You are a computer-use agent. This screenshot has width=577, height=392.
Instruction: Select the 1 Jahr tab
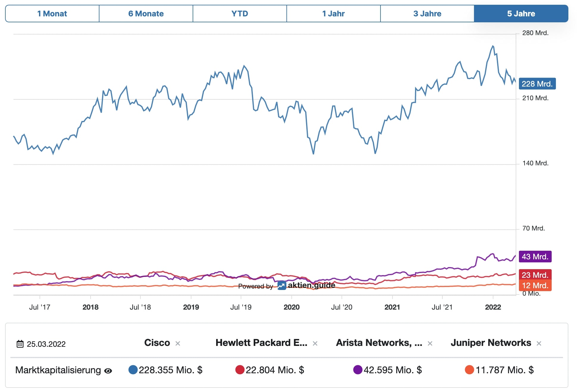coord(333,14)
